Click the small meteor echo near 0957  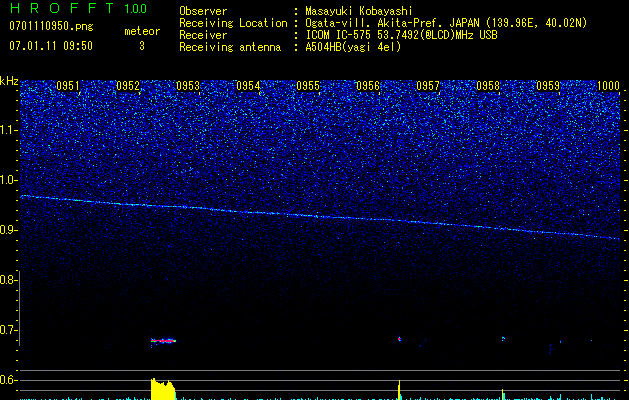400,339
